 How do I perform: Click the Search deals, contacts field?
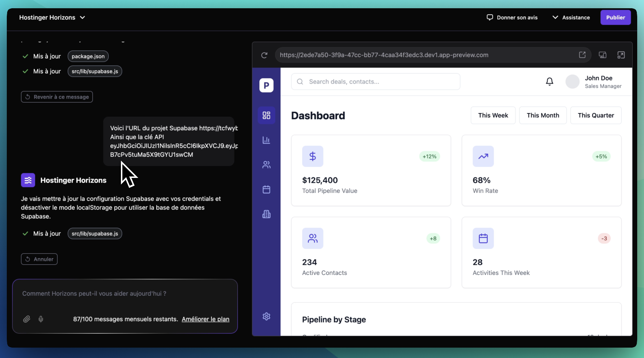(375, 81)
